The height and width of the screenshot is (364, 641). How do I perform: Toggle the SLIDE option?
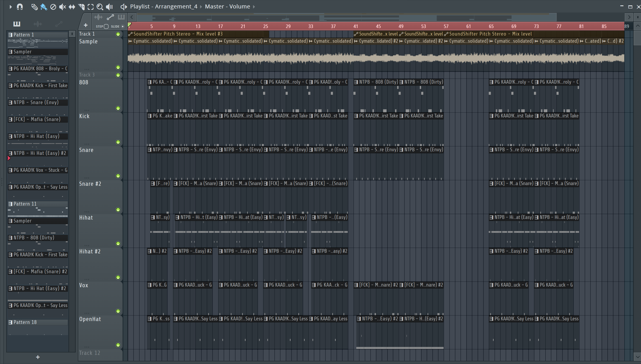[122, 26]
